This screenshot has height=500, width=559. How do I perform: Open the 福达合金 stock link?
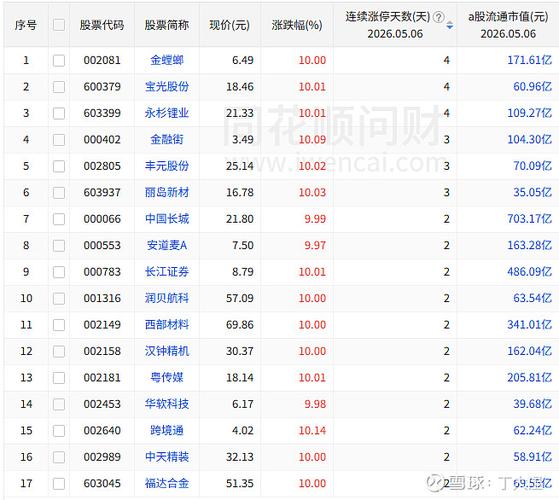point(167,484)
